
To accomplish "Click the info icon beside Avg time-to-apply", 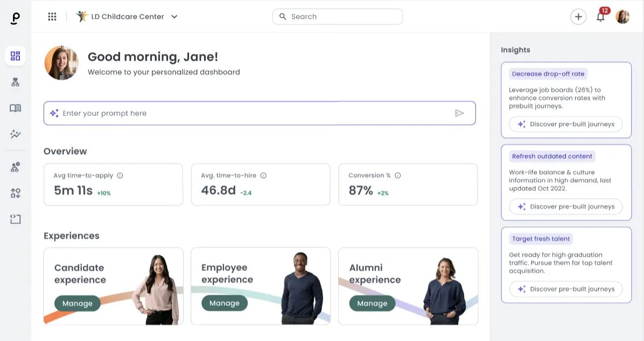I will (x=120, y=175).
